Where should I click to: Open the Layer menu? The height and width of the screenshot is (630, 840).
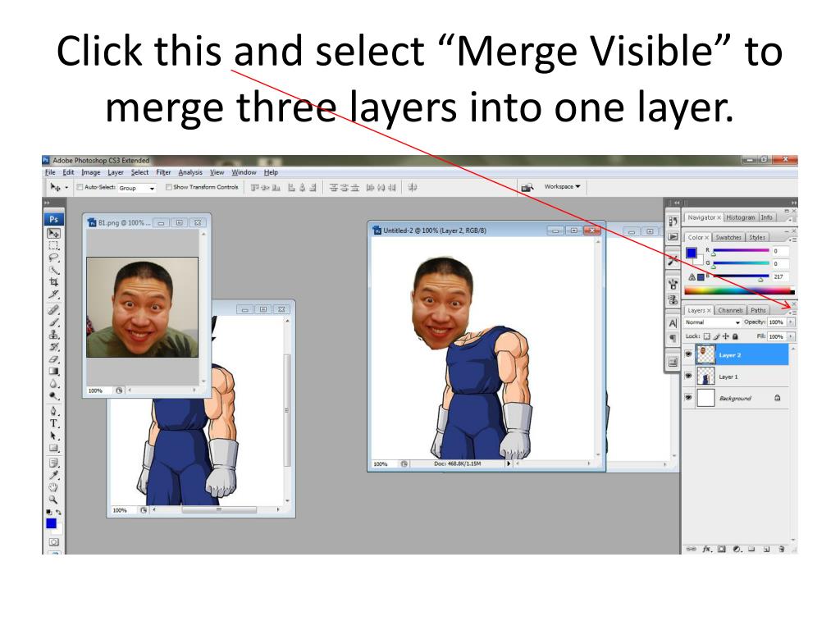click(x=115, y=172)
